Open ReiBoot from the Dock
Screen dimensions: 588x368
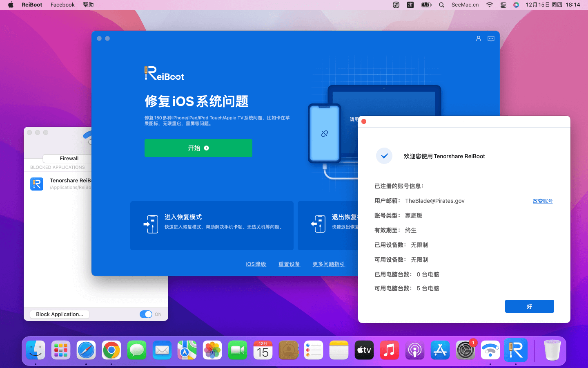point(516,350)
